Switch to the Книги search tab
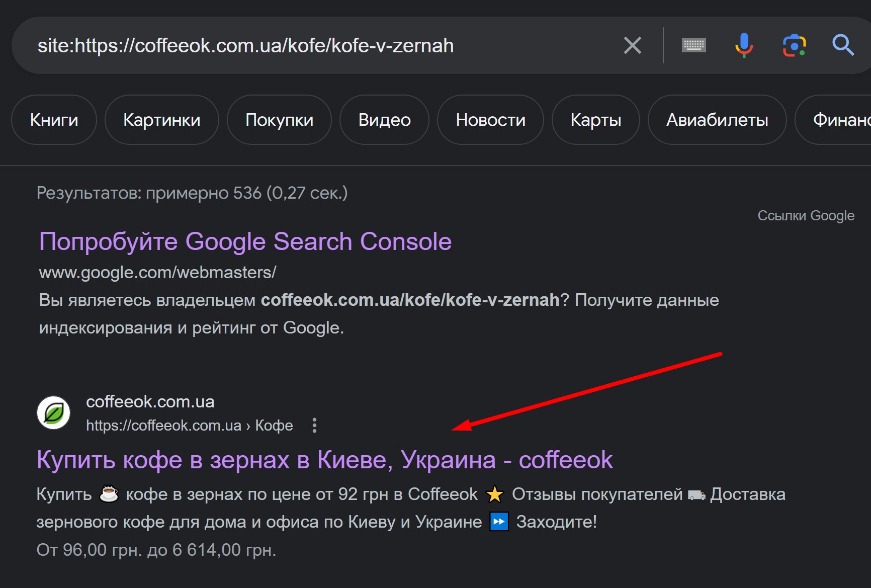Image resolution: width=871 pixels, height=588 pixels. (x=54, y=120)
